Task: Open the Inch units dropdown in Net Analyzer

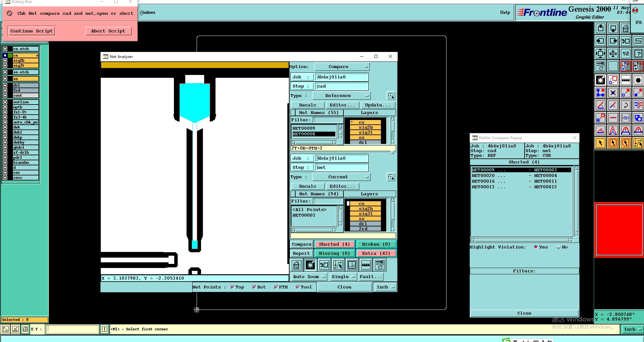Action: [385, 287]
